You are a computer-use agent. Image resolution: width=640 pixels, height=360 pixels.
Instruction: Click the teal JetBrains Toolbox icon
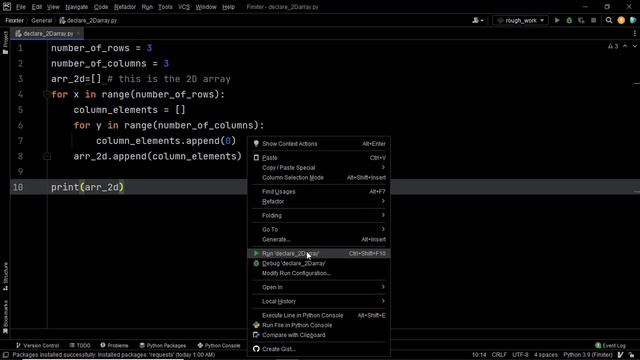click(633, 20)
